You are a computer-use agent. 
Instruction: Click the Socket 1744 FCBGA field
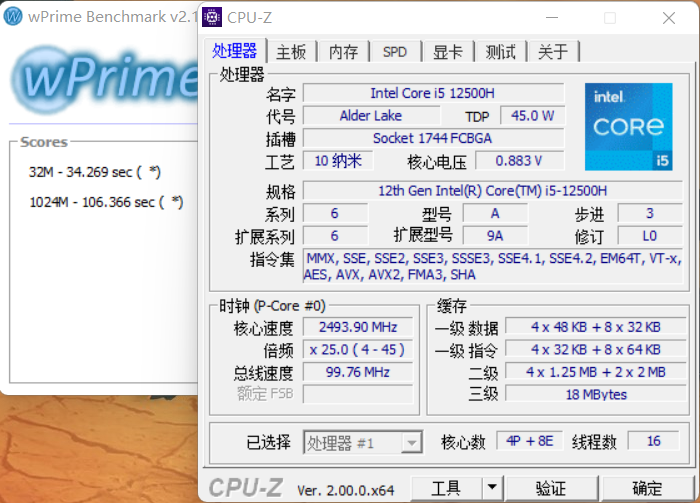click(433, 138)
